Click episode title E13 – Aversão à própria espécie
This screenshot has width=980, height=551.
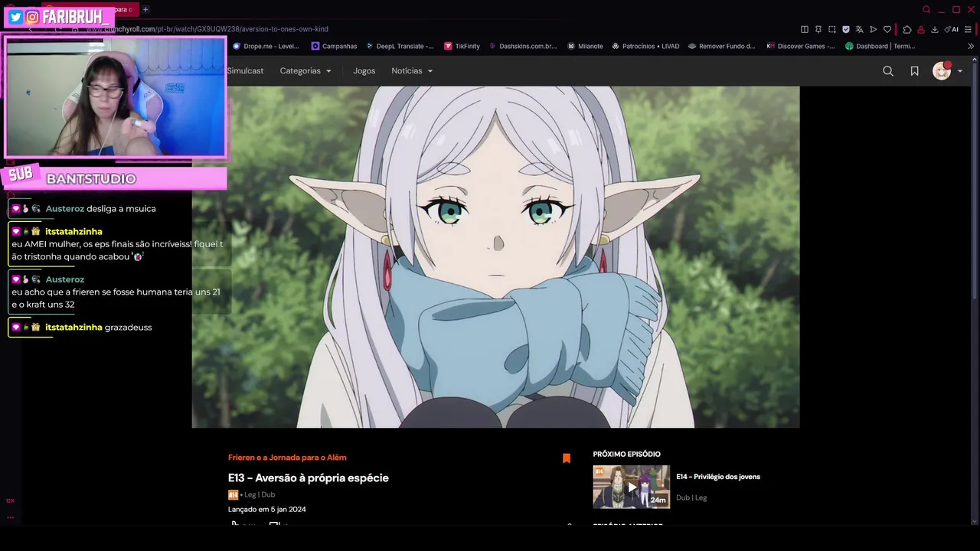(x=309, y=478)
